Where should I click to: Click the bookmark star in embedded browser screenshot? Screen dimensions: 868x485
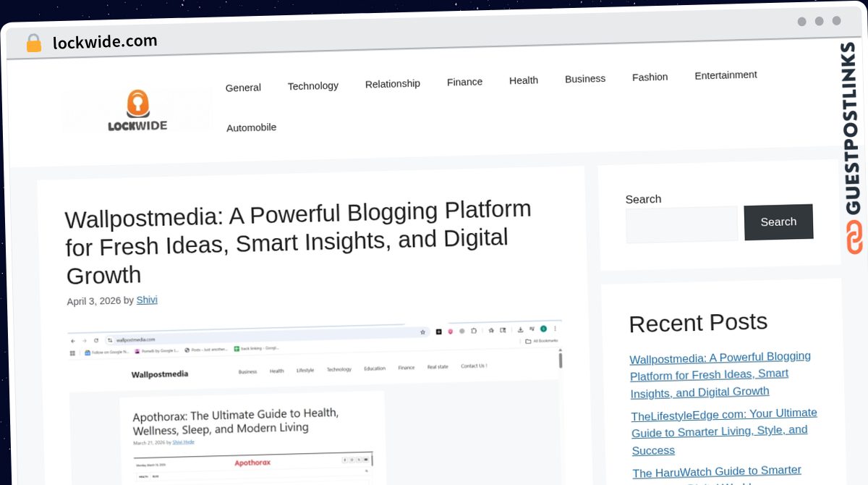pos(423,332)
